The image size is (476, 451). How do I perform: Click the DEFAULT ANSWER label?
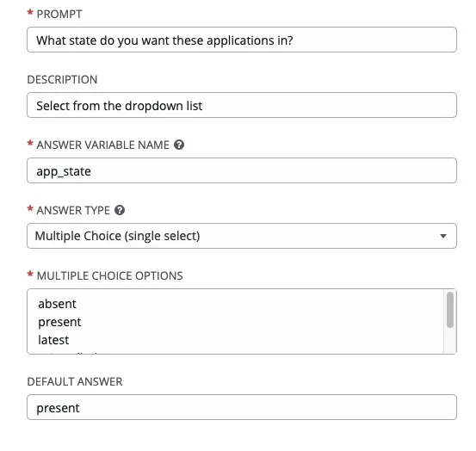point(75,381)
